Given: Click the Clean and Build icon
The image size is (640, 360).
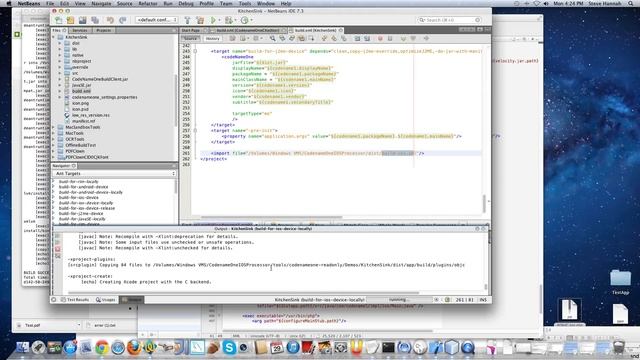Looking at the screenshot, I should (200, 20).
